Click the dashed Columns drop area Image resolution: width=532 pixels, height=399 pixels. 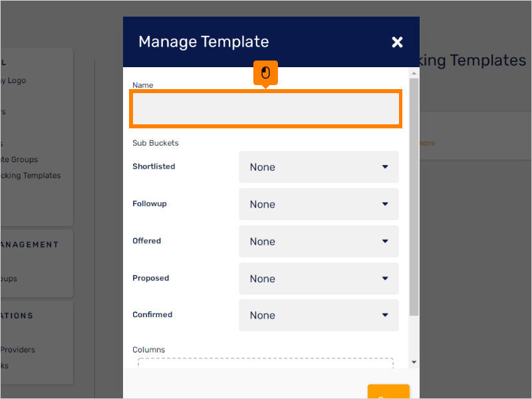[x=265, y=364]
